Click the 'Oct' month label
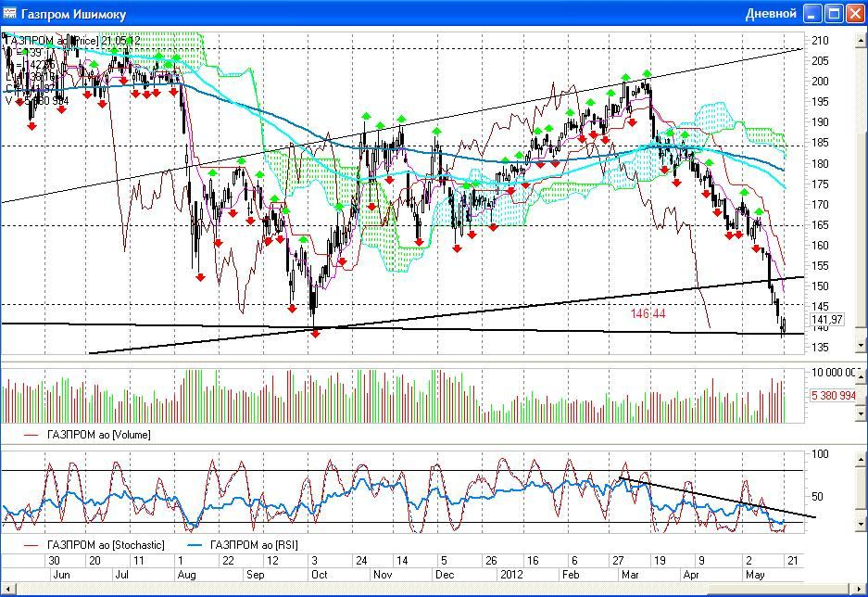Viewport: 868px width, 597px height. (320, 575)
